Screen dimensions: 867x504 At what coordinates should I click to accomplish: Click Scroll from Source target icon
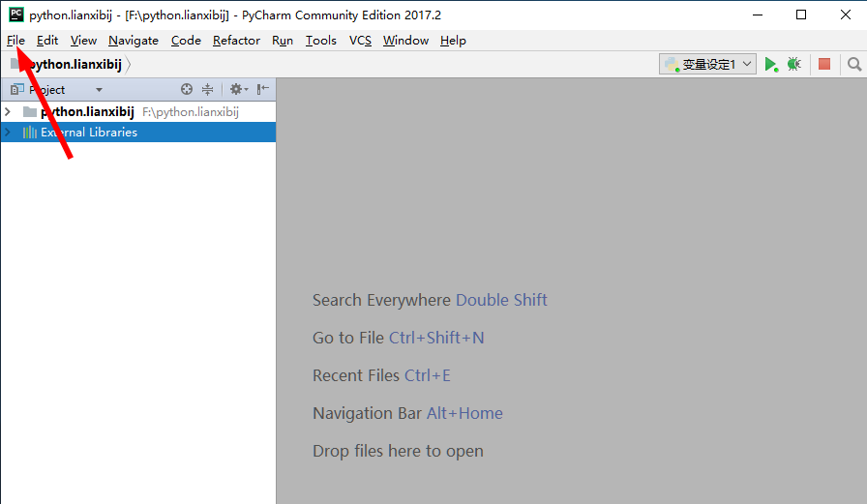187,89
